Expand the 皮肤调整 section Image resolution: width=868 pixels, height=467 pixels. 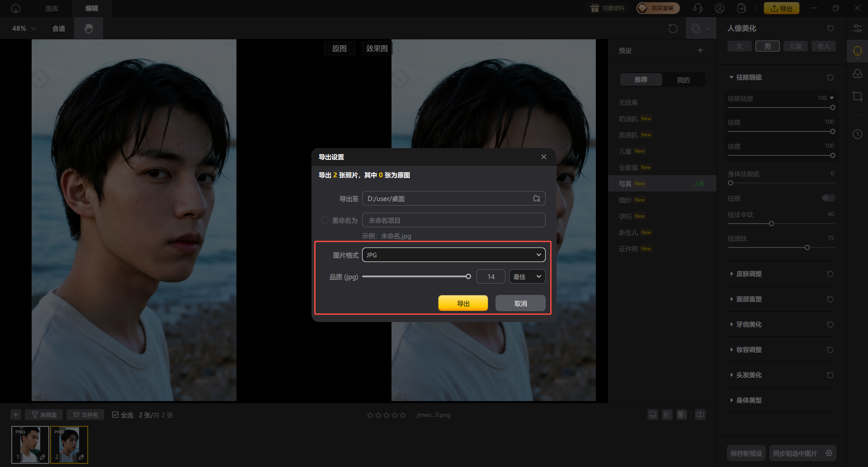pos(749,274)
